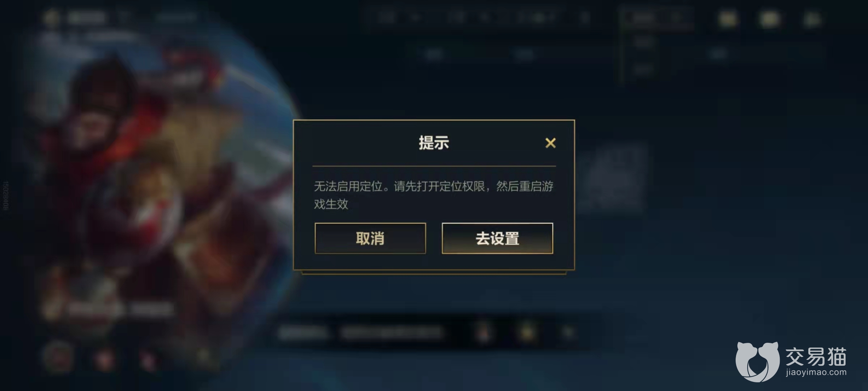Click the 提示 dialog title
This screenshot has width=868, height=391.
[434, 143]
